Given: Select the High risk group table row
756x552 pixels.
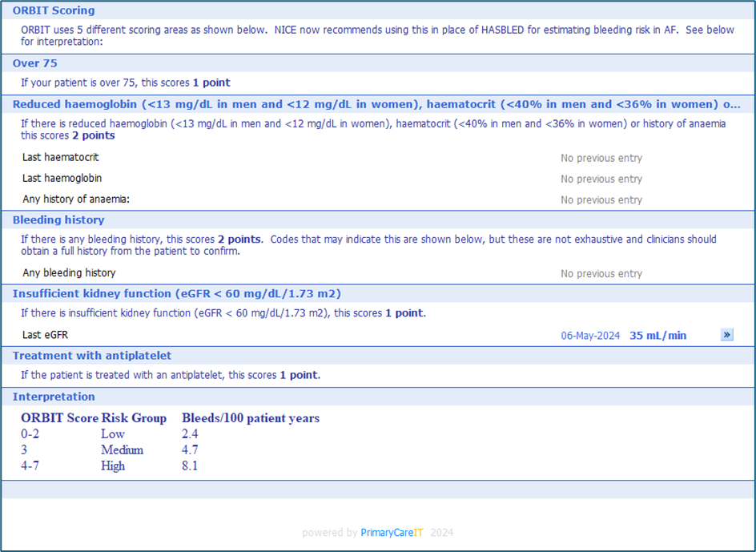Looking at the screenshot, I should click(x=113, y=466).
